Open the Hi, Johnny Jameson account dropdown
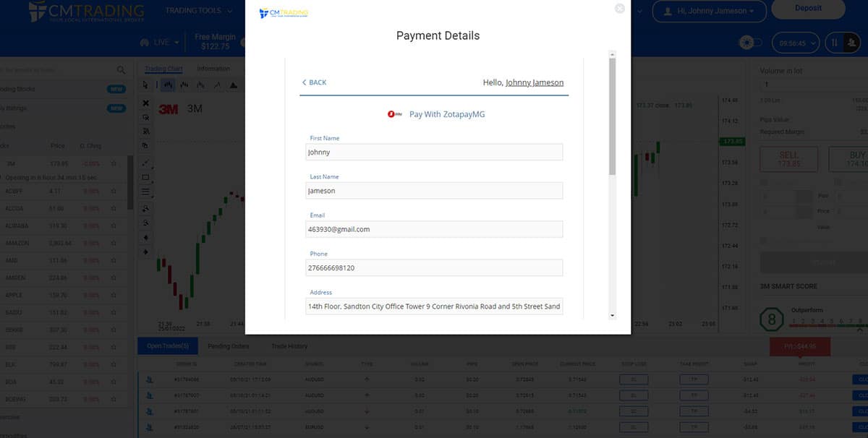Image resolution: width=868 pixels, height=438 pixels. [x=711, y=11]
